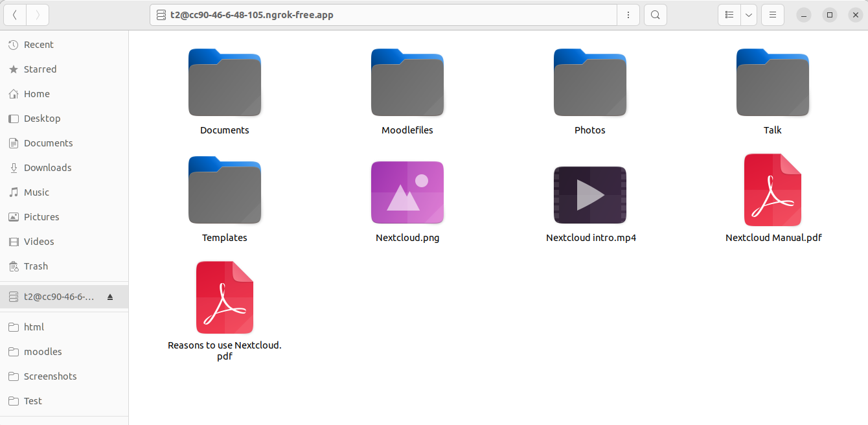
Task: Open the Screenshots bookmark in the sidebar
Action: (64, 376)
